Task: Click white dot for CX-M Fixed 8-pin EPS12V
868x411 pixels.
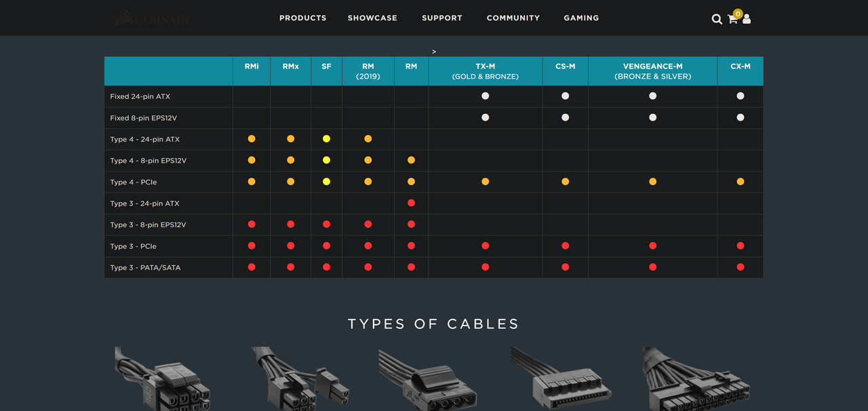Action: pyautogui.click(x=741, y=117)
